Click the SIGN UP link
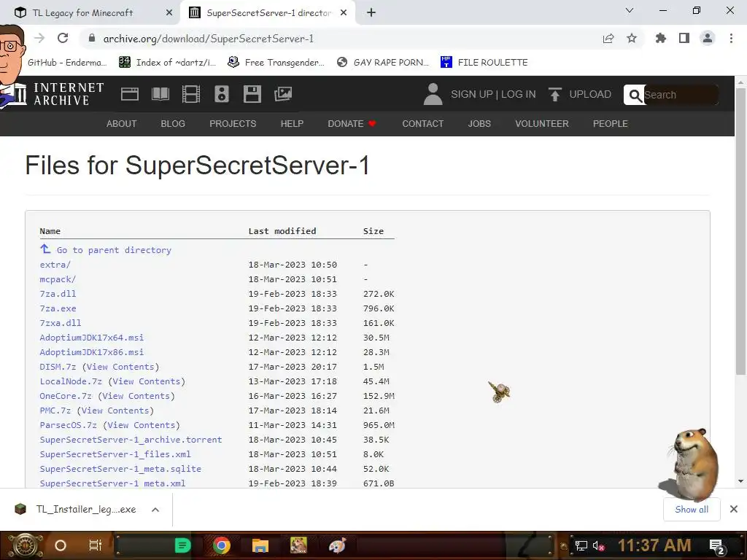 pyautogui.click(x=472, y=94)
